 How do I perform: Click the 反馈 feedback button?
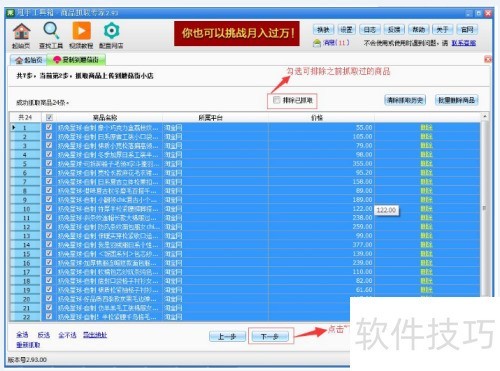[394, 29]
